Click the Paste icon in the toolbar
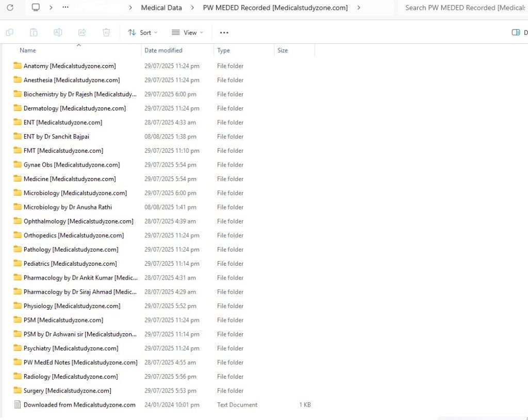Image resolution: width=528 pixels, height=420 pixels. coord(34,32)
